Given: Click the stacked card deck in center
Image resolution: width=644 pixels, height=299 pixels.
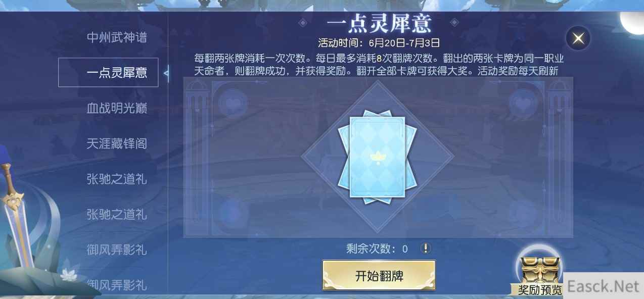Looking at the screenshot, I should [x=378, y=158].
